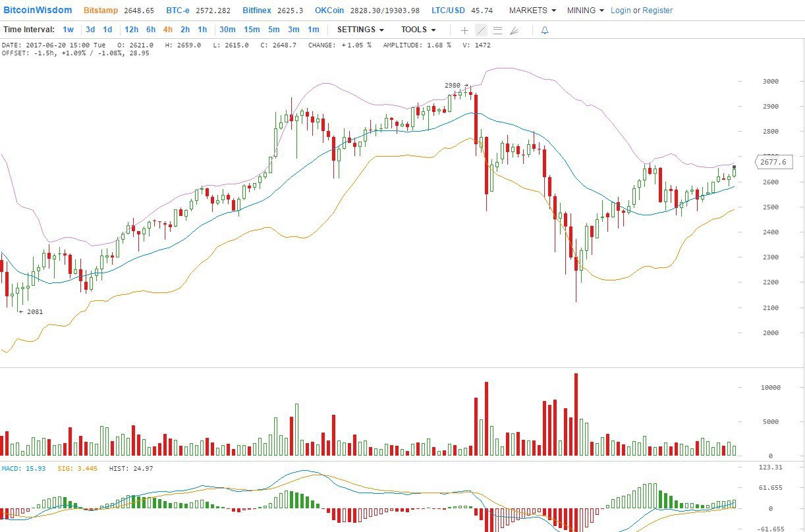Viewport: 805px width, 532px height.
Task: Switch to the 2h time interval
Action: [x=185, y=30]
